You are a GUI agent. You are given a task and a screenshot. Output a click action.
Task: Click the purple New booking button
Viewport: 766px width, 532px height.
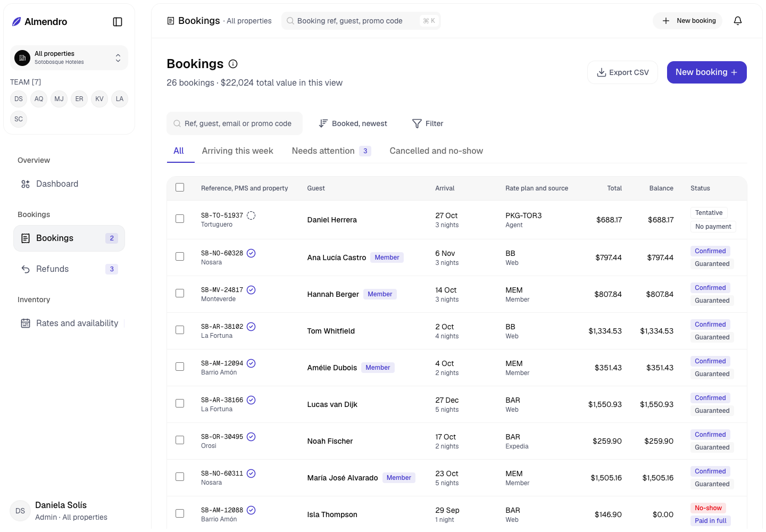[706, 72]
